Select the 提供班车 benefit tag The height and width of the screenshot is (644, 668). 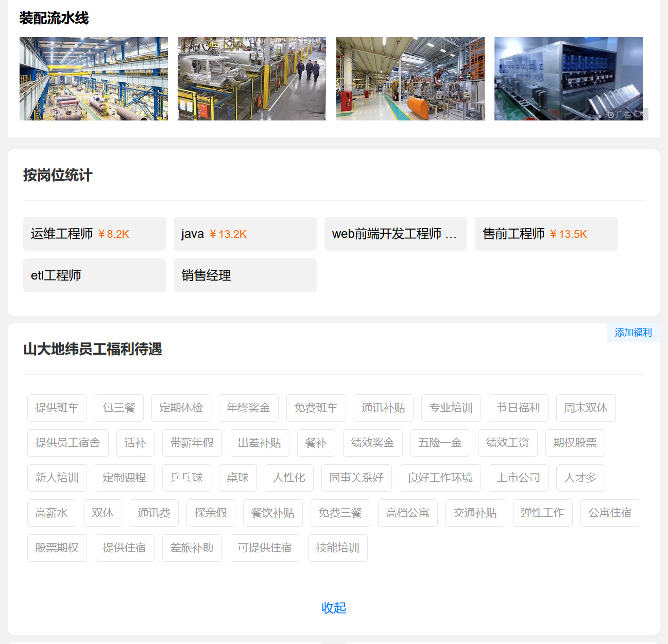point(57,408)
